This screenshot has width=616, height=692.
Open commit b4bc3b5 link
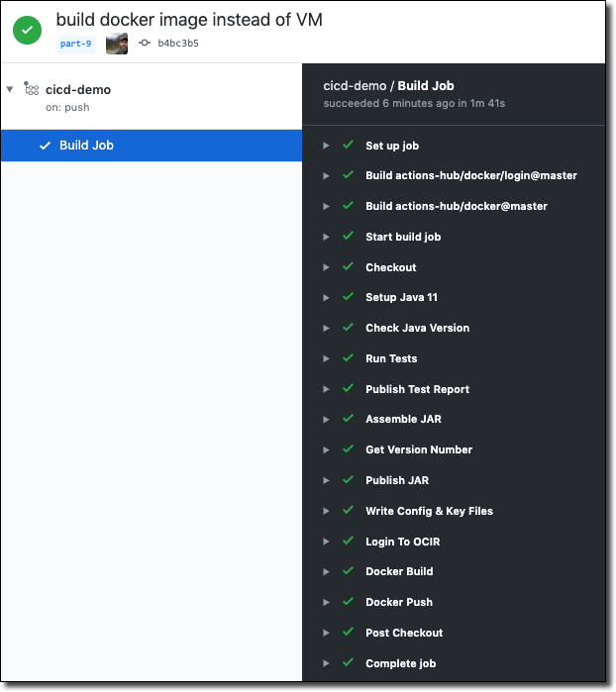[178, 44]
